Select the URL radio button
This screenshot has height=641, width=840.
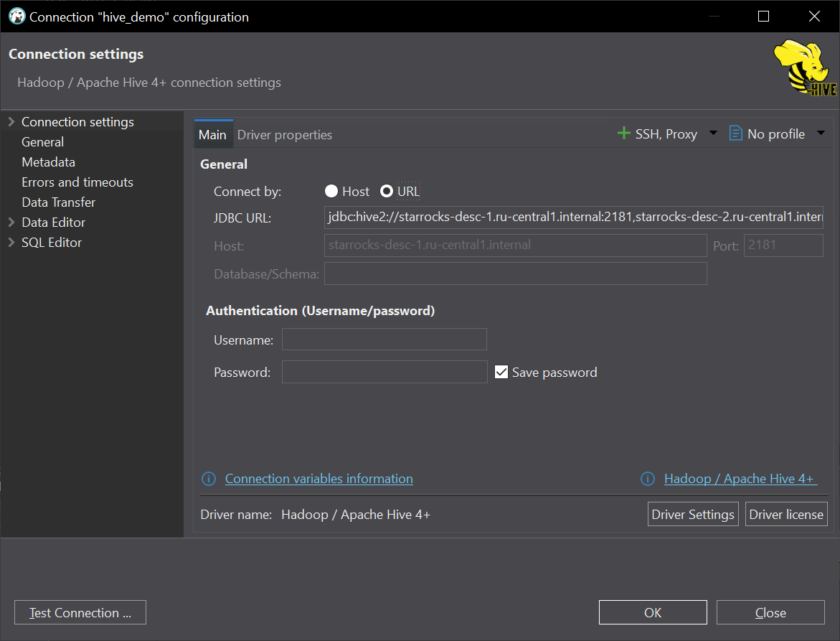pos(386,192)
